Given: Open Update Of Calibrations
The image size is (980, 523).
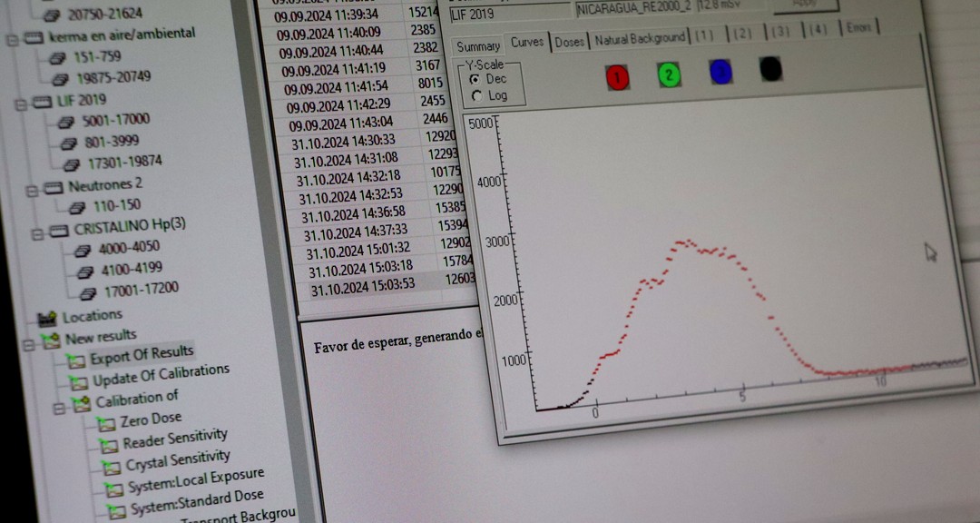Looking at the screenshot, I should point(161,374).
